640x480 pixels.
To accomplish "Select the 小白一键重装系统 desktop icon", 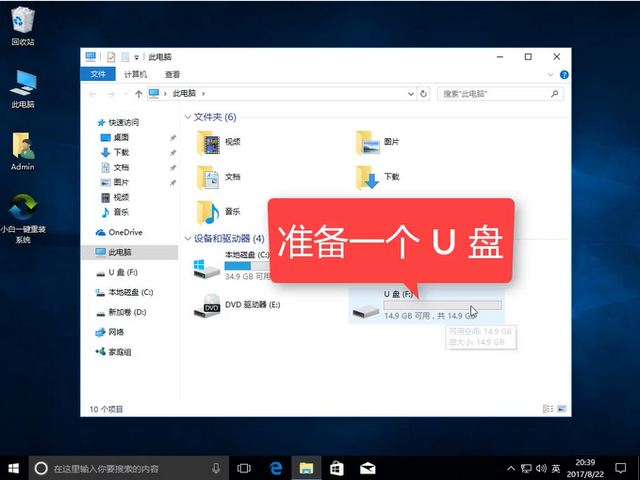I will coord(23,219).
